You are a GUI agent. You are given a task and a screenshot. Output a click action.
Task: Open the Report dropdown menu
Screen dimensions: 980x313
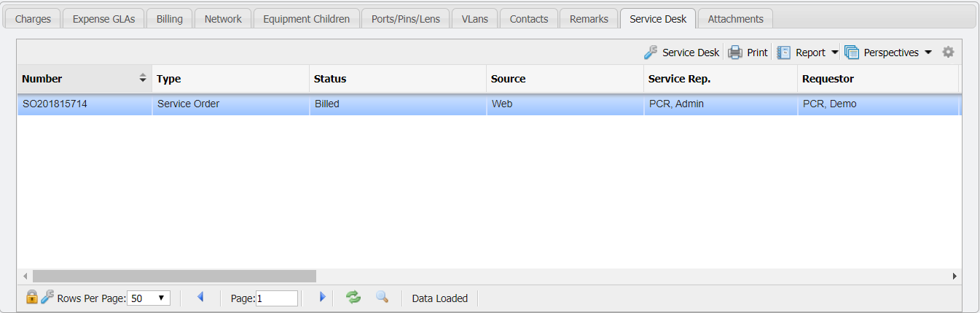(x=808, y=53)
